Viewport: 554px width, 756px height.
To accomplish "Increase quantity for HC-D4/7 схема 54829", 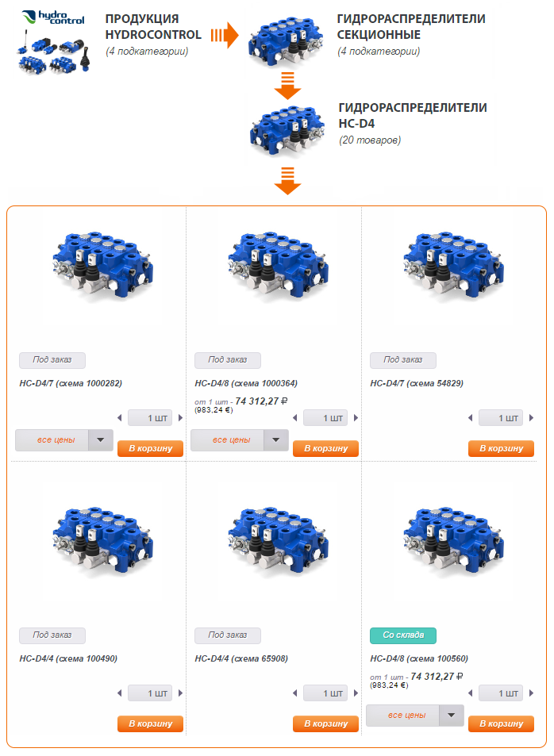I will coord(531,418).
